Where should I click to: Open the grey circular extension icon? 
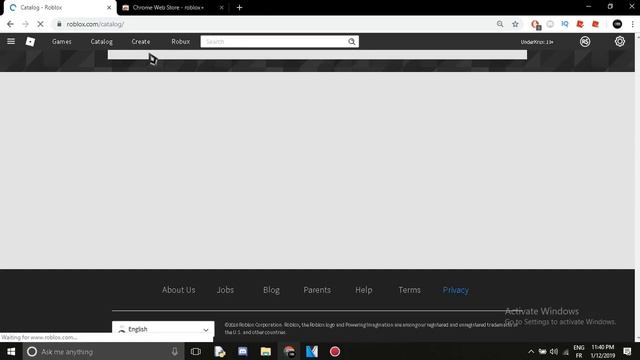[550, 24]
